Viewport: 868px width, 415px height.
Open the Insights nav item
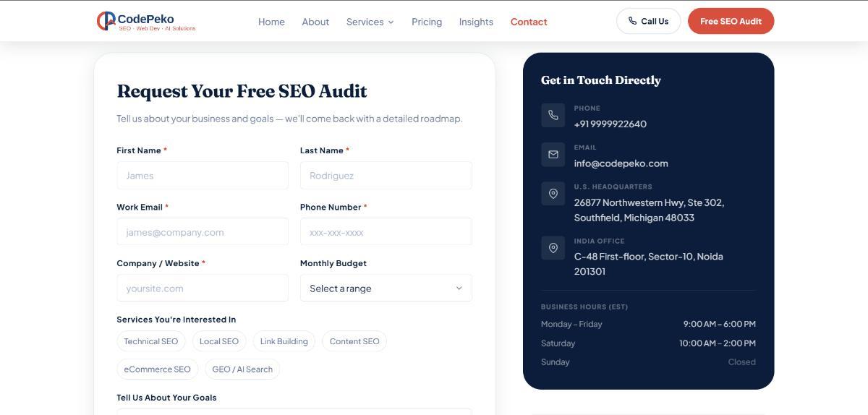pyautogui.click(x=476, y=22)
